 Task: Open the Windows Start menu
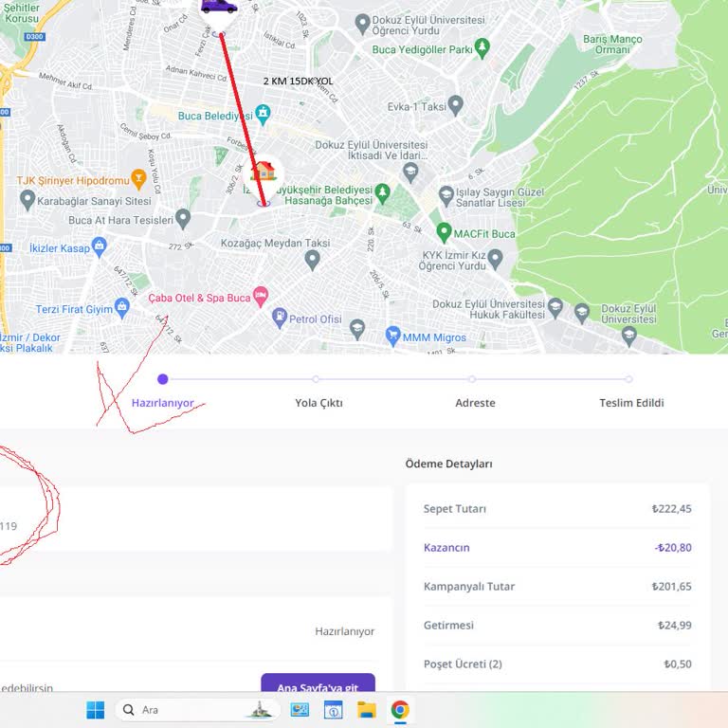click(x=96, y=710)
